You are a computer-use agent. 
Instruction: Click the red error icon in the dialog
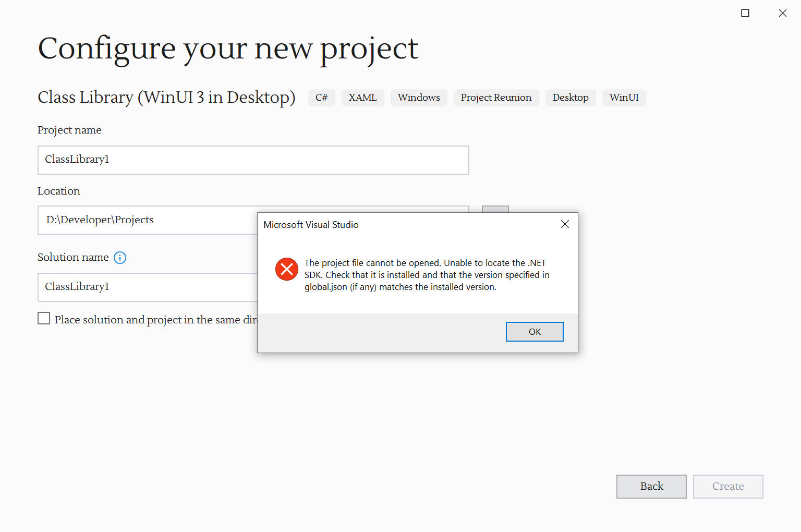(x=286, y=269)
